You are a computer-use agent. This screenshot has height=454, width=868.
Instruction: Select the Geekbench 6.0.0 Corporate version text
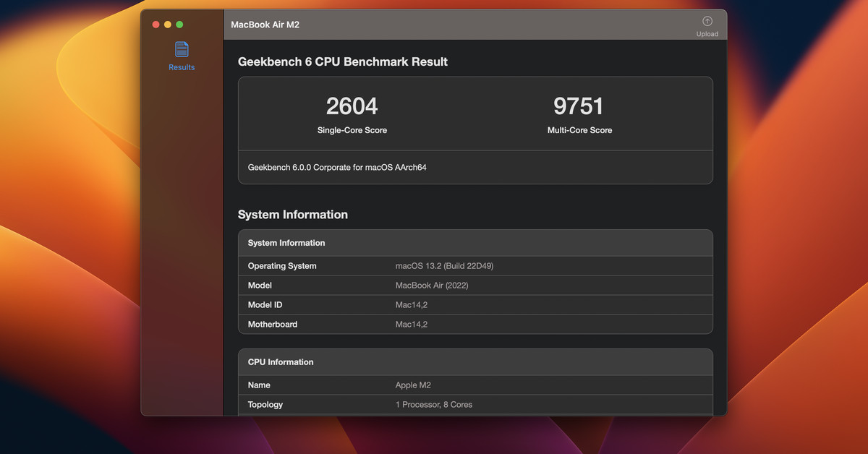338,167
